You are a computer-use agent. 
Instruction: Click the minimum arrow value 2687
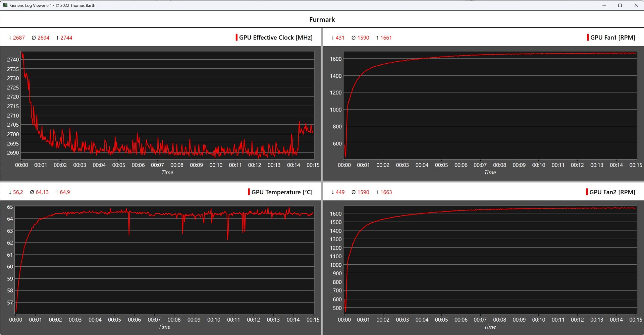point(17,38)
